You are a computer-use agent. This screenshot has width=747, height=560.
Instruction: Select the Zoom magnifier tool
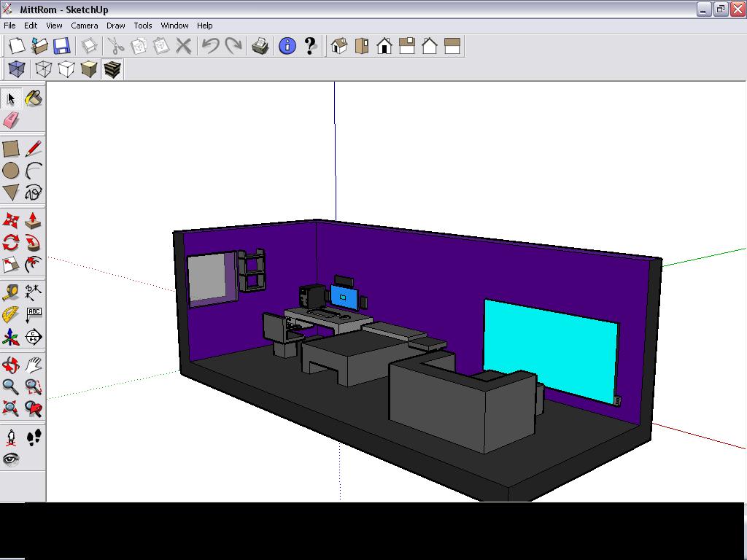11,386
